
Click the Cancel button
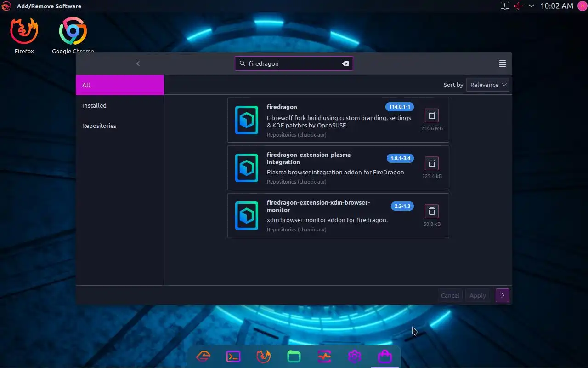click(450, 295)
